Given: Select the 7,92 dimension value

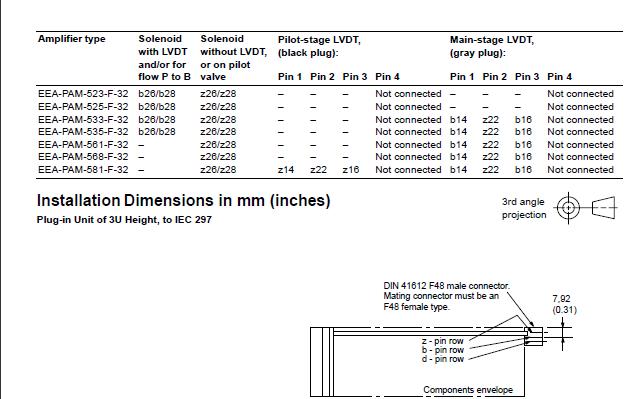Looking at the screenshot, I should click(561, 299).
